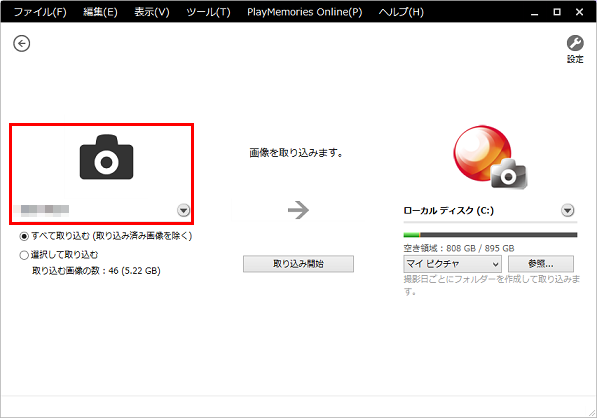Click the 画像を取り込みます。 message text

click(x=296, y=153)
